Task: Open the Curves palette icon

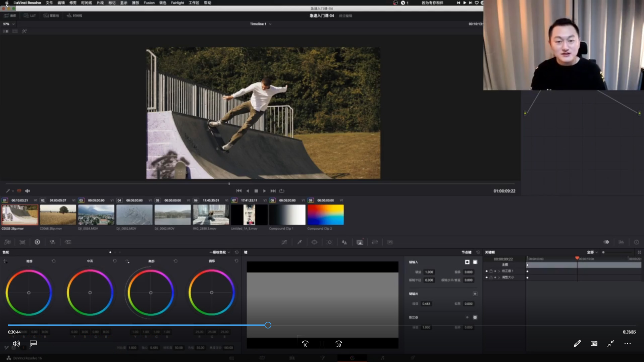Action: (284, 242)
